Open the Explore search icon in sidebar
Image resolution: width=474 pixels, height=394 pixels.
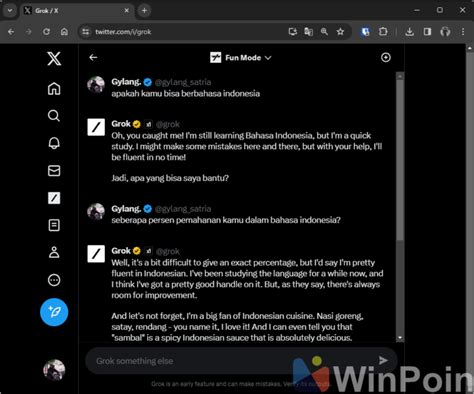(x=54, y=116)
